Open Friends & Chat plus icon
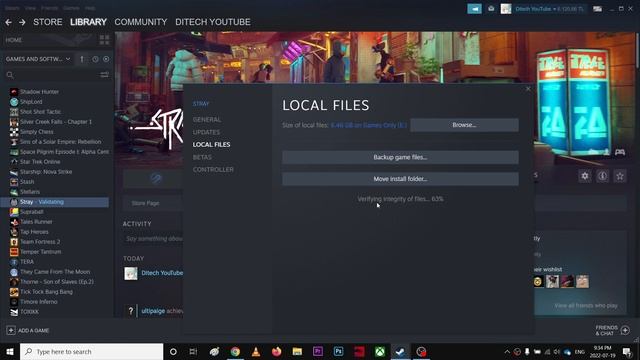The width and height of the screenshot is (640, 360). 625,330
